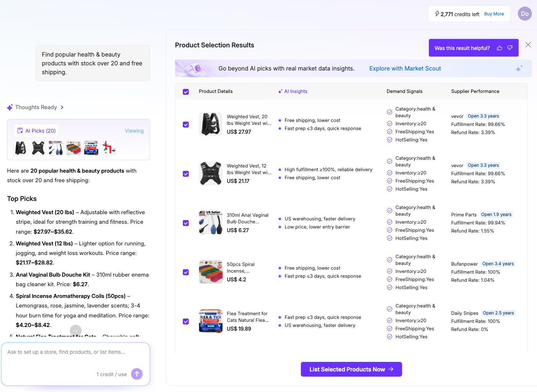Click the AI Picks sparkle icon
537x392 pixels.
click(20, 131)
